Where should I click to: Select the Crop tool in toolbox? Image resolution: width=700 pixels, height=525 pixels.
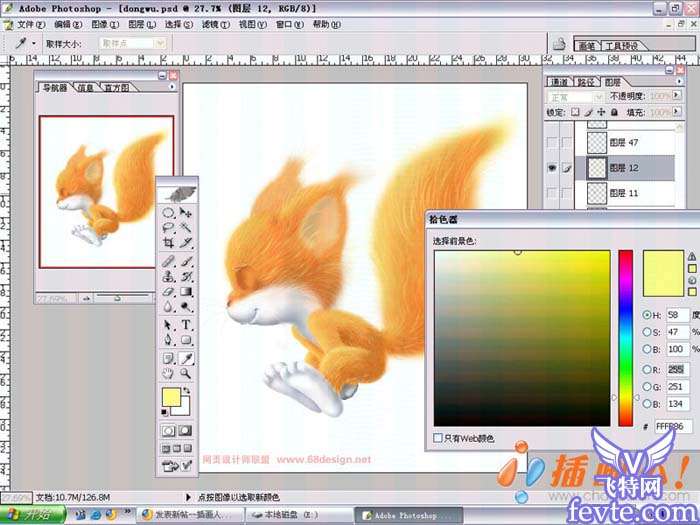click(x=168, y=243)
